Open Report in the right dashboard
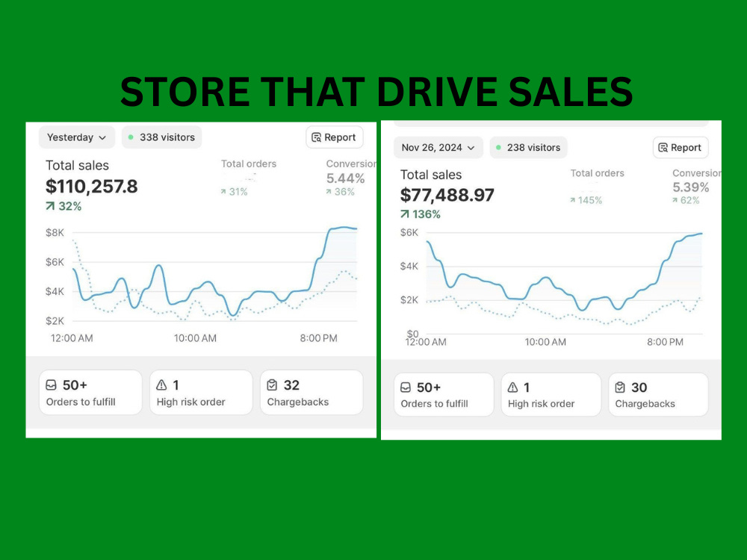The width and height of the screenshot is (747, 560). point(681,148)
